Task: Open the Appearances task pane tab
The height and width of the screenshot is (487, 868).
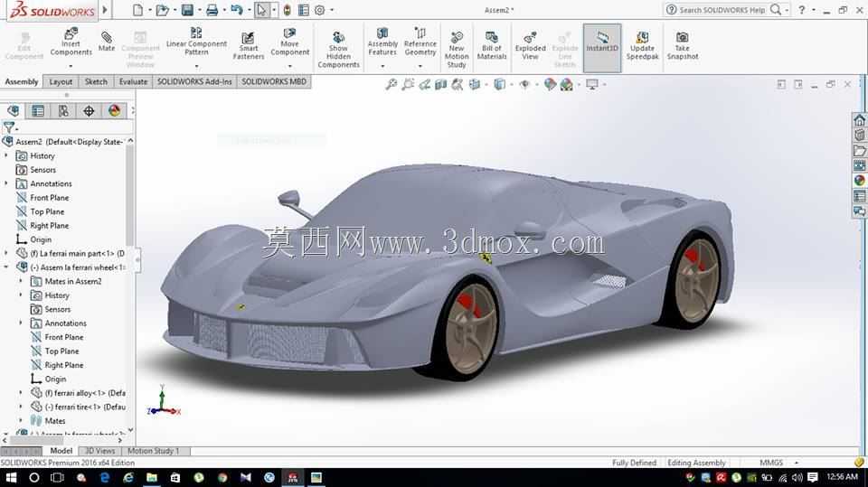Action: 859,181
